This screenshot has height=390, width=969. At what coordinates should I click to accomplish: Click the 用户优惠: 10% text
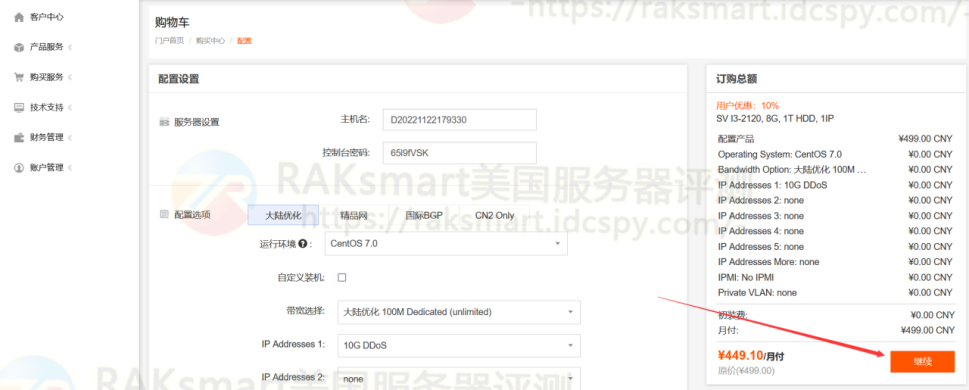click(747, 106)
